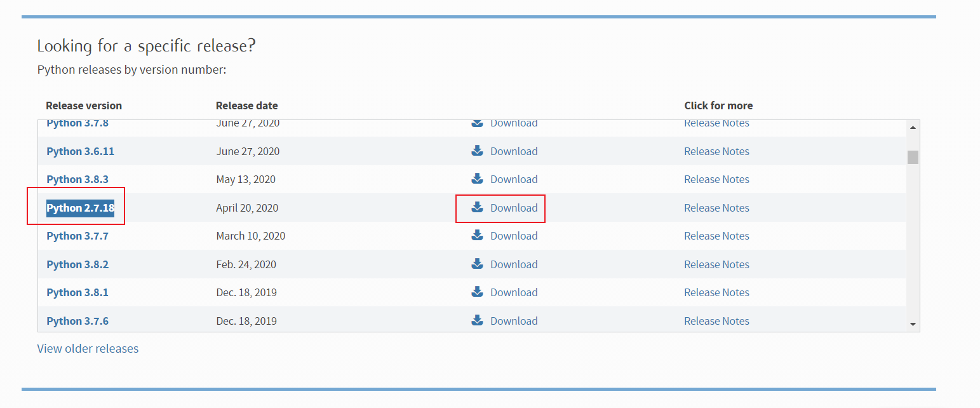The image size is (980, 408).
Task: Click Download text for Python 3.7.7
Action: [514, 236]
